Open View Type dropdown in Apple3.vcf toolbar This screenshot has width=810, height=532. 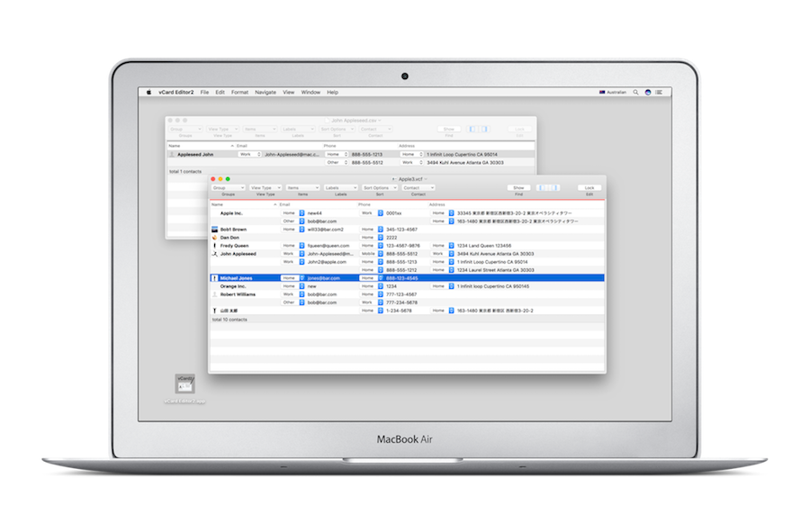coord(265,188)
